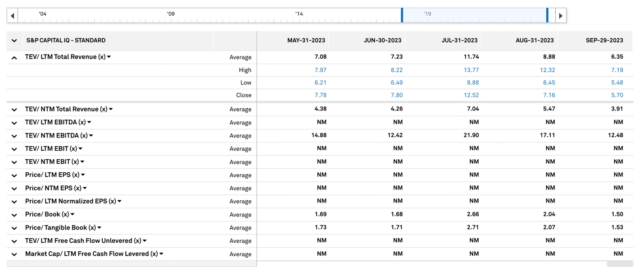
Task: Expand the Price/ Book row chevron
Action: pos(14,215)
